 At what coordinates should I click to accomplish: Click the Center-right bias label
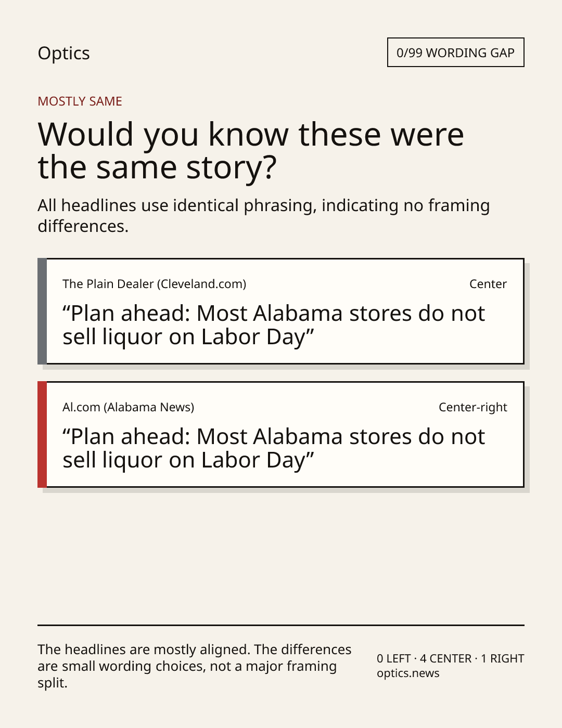[x=472, y=407]
